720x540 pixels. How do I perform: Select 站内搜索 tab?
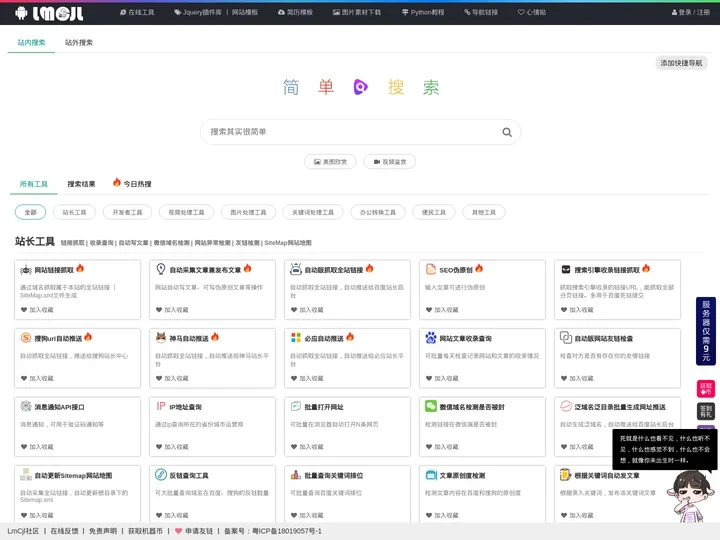(31, 43)
